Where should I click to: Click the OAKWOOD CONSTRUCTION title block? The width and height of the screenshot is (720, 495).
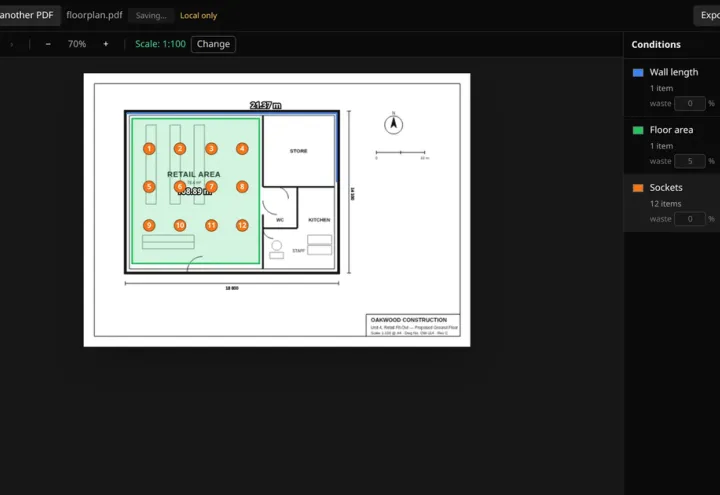[413, 325]
